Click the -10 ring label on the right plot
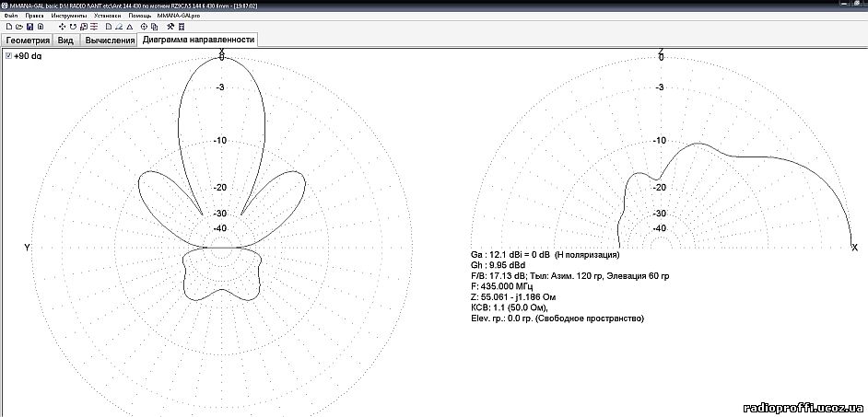The width and height of the screenshot is (868, 417). pos(660,141)
